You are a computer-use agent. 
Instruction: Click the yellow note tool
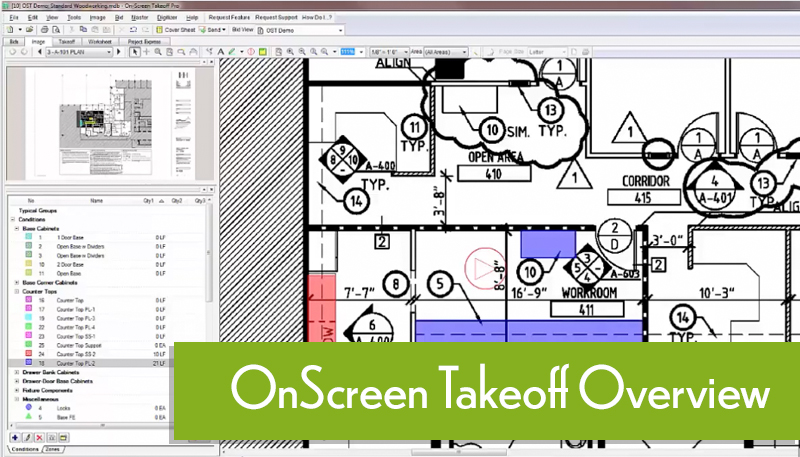[263, 52]
